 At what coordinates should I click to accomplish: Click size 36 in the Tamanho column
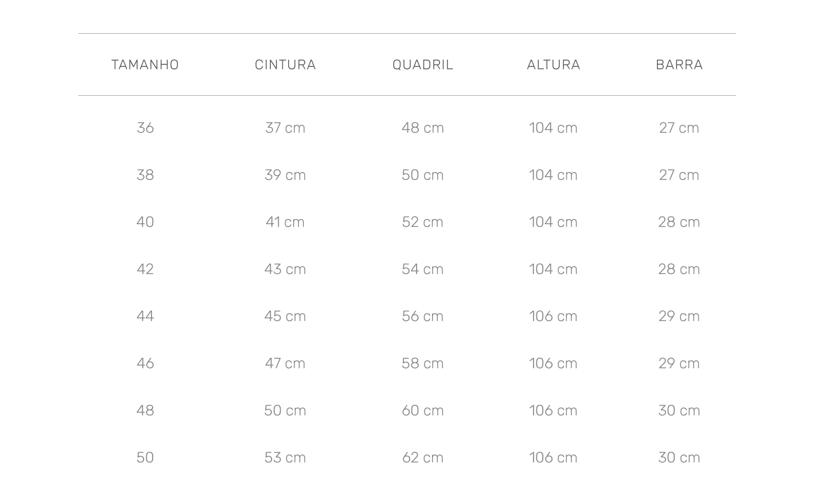(145, 128)
